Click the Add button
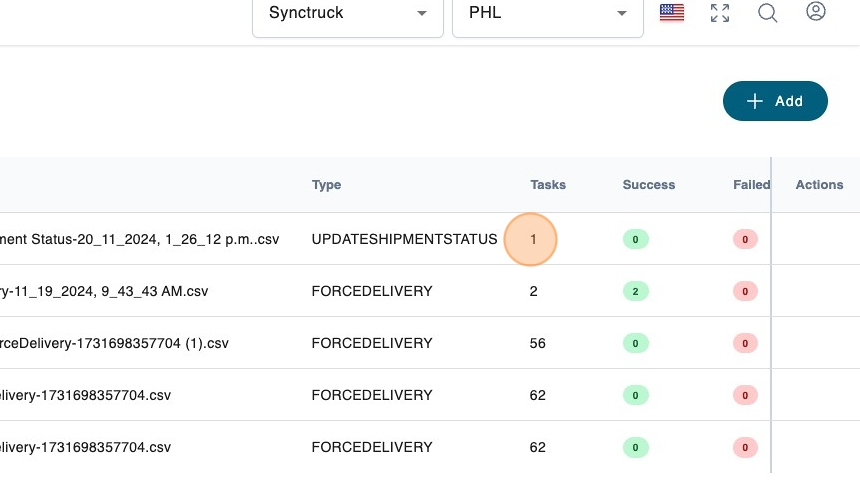 (775, 101)
